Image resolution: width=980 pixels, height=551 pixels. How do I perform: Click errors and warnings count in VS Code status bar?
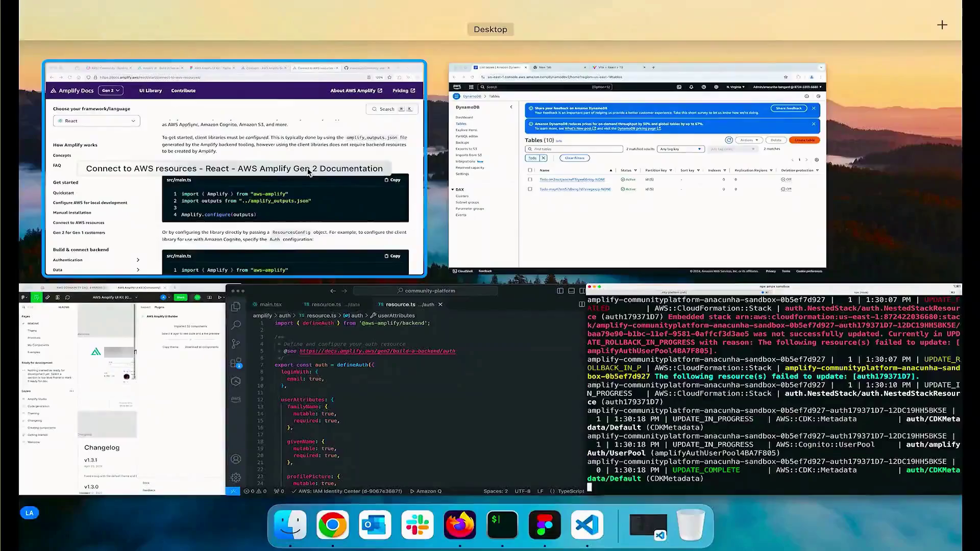click(255, 491)
